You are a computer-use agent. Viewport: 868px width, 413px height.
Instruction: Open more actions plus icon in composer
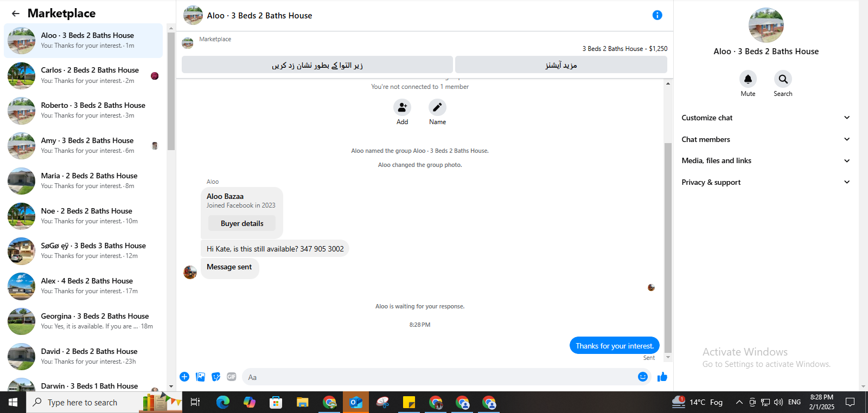[x=184, y=377]
